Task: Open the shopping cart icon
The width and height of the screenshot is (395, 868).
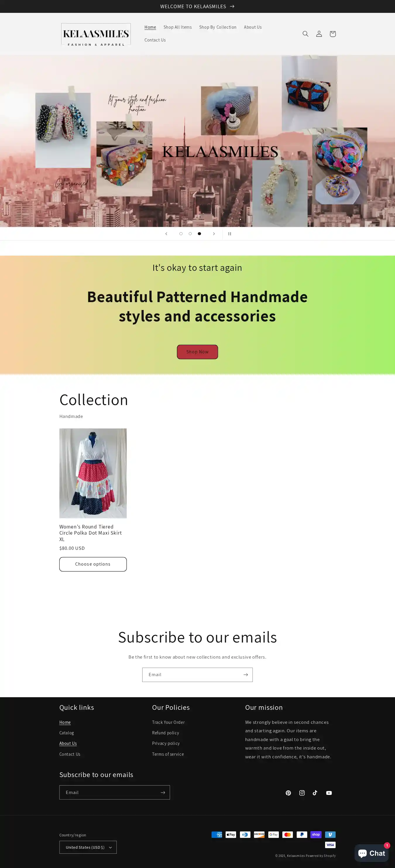Action: [333, 34]
